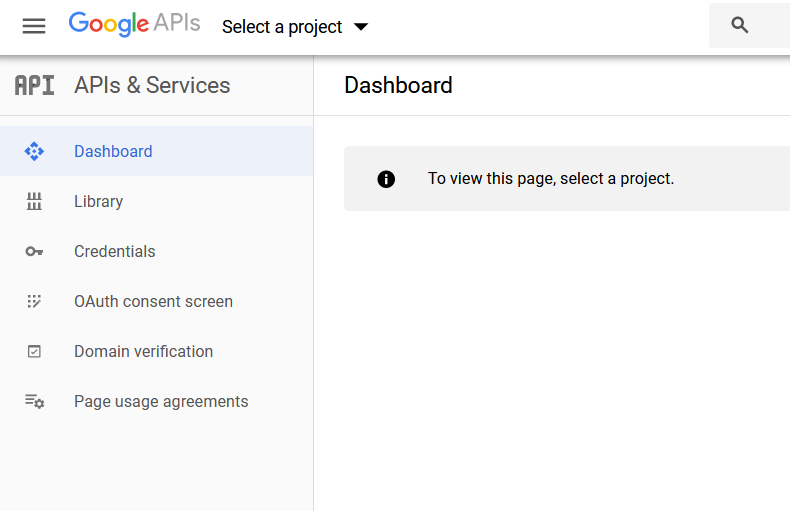Screen dimensions: 790x511
Task: Click the API logo beside APIs & Services
Action: pyautogui.click(x=34, y=85)
